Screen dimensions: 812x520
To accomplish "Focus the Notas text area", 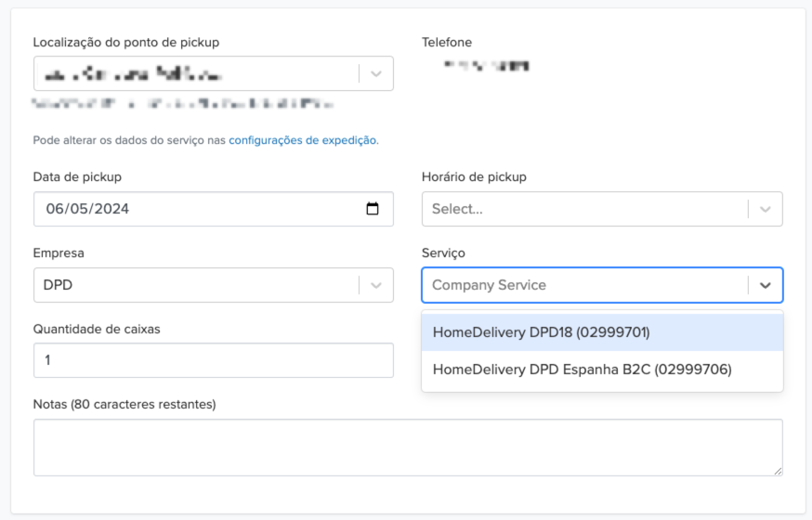I will (407, 448).
